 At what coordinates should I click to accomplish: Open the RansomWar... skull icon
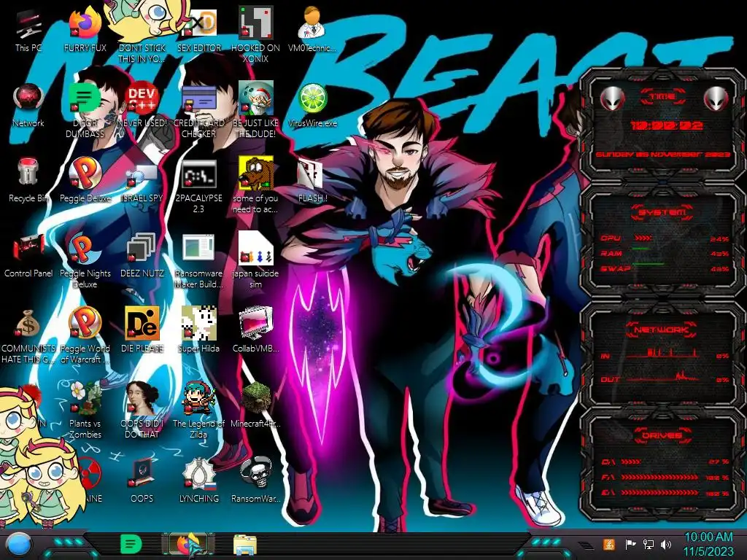pos(256,480)
